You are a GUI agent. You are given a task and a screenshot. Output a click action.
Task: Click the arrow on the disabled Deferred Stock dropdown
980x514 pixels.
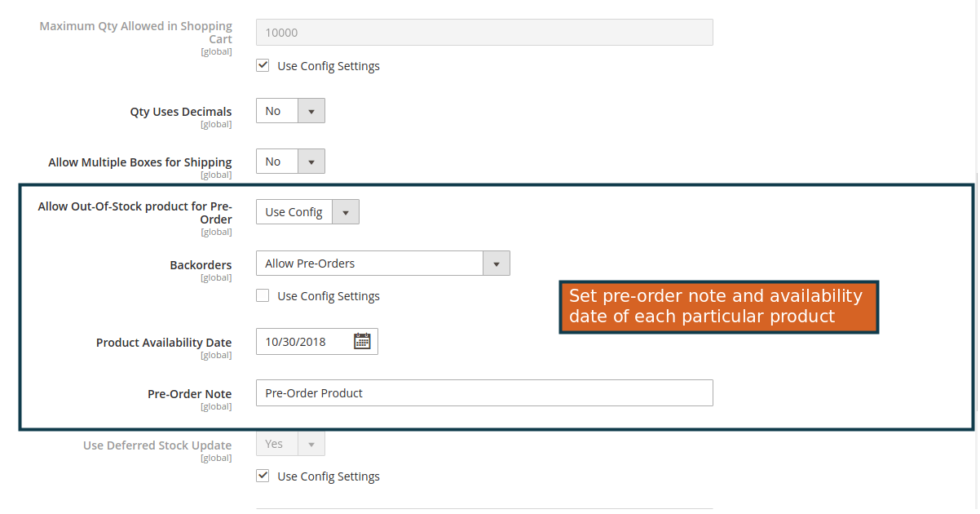pyautogui.click(x=311, y=444)
